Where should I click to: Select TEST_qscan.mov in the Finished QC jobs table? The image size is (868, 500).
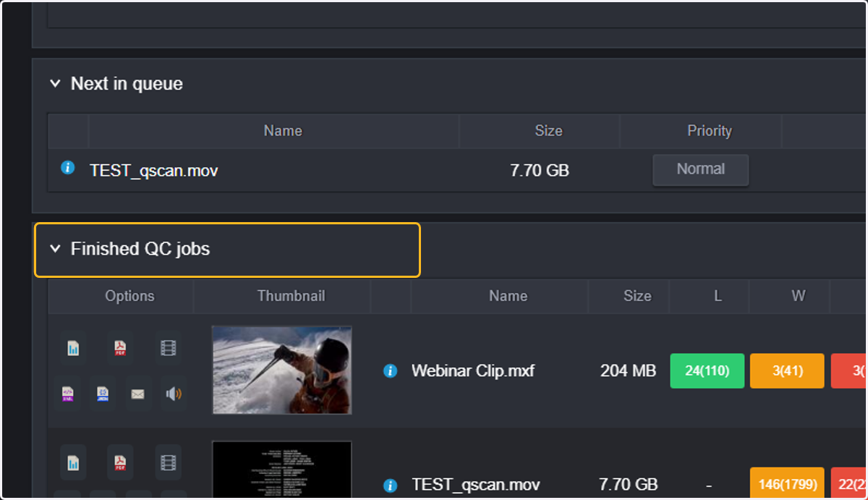[475, 485]
